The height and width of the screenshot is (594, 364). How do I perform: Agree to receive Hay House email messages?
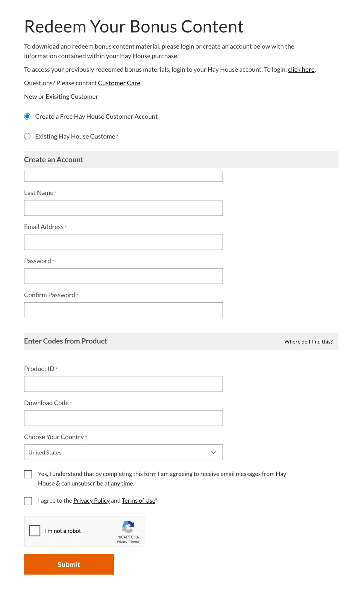click(x=28, y=474)
